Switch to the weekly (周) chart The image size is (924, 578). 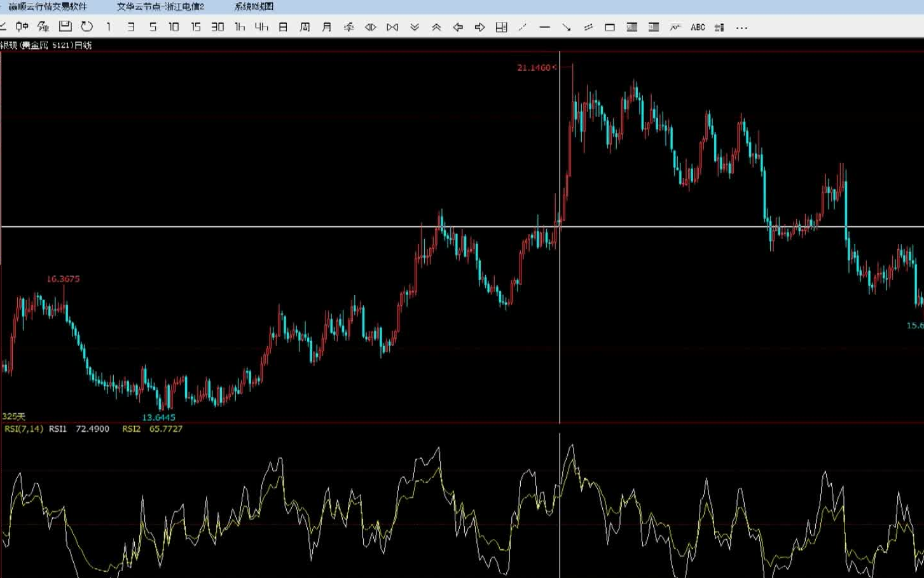point(305,27)
